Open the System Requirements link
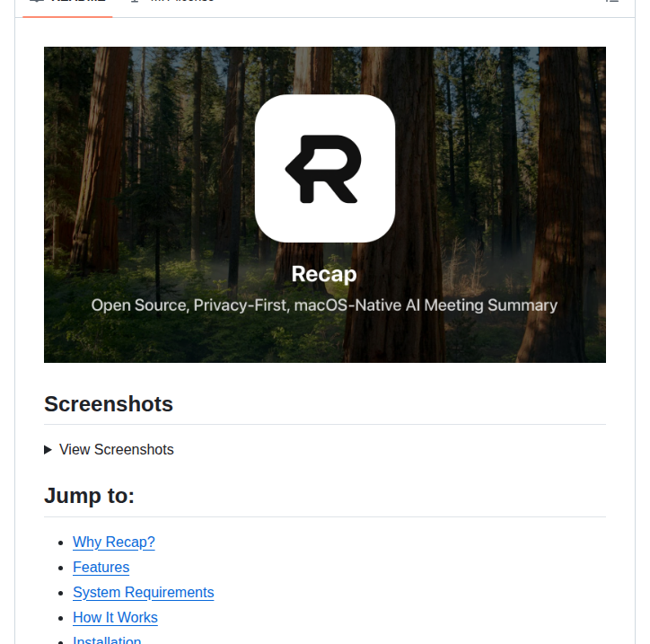This screenshot has width=650, height=644. coord(144,592)
